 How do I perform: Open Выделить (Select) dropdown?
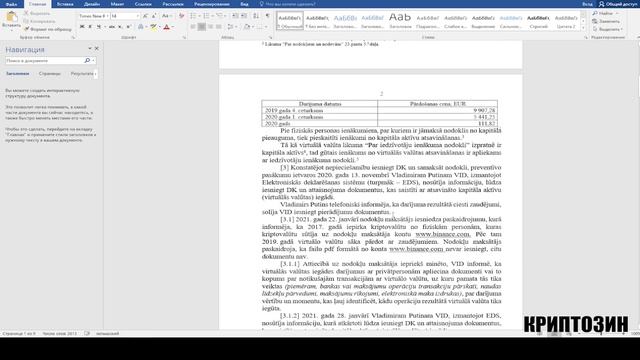coord(607,29)
